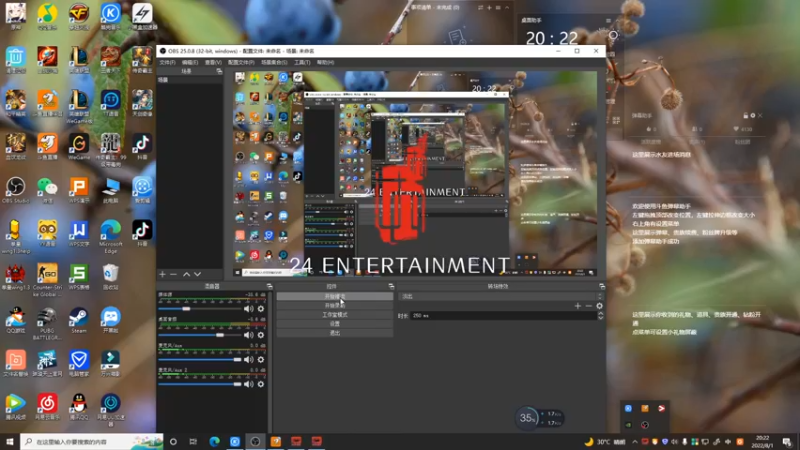Open This PC (此电脑) desktop icon

(110, 190)
